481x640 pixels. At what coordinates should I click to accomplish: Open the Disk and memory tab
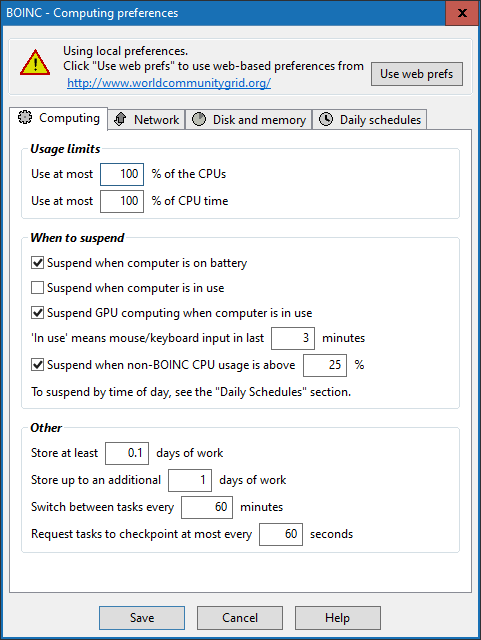click(249, 120)
